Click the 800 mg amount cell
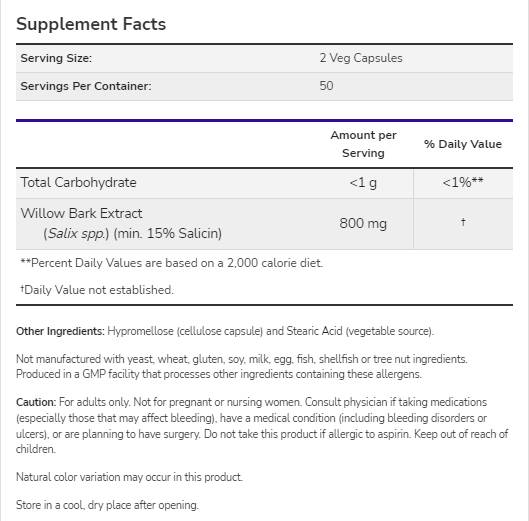 (x=363, y=223)
